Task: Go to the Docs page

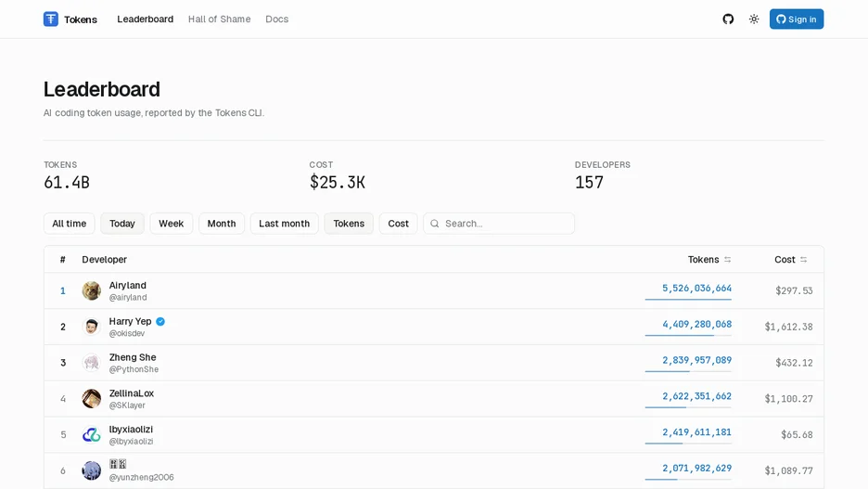Action: [x=276, y=19]
